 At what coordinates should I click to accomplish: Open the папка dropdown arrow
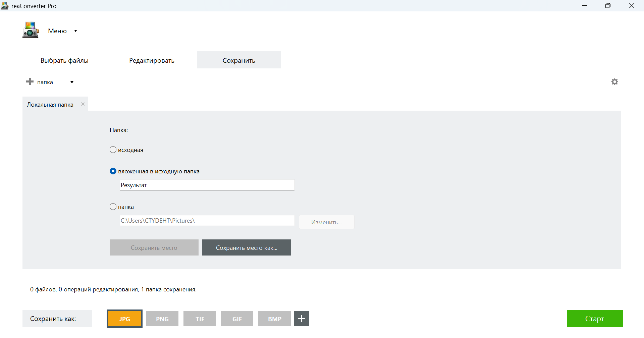72,82
